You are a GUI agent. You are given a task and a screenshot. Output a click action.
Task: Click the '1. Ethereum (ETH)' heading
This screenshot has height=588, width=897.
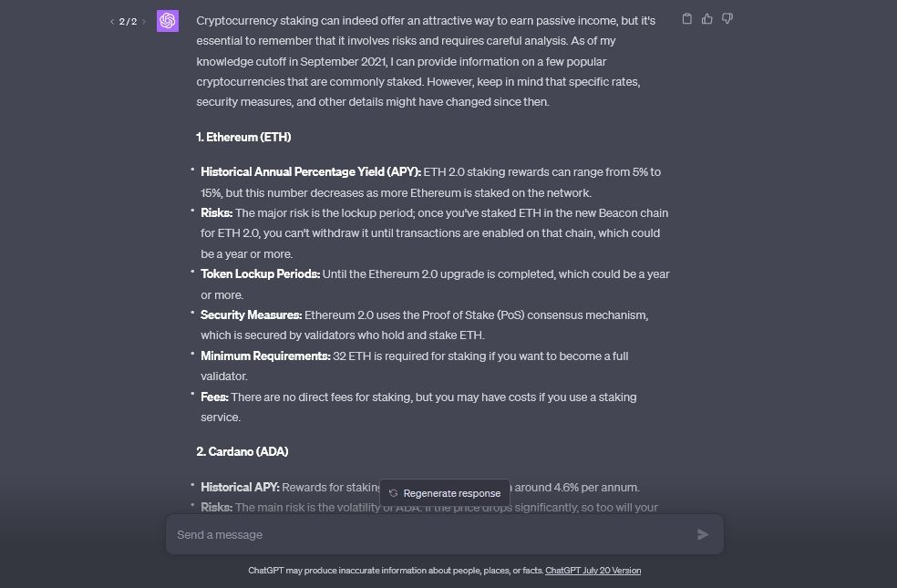[243, 137]
